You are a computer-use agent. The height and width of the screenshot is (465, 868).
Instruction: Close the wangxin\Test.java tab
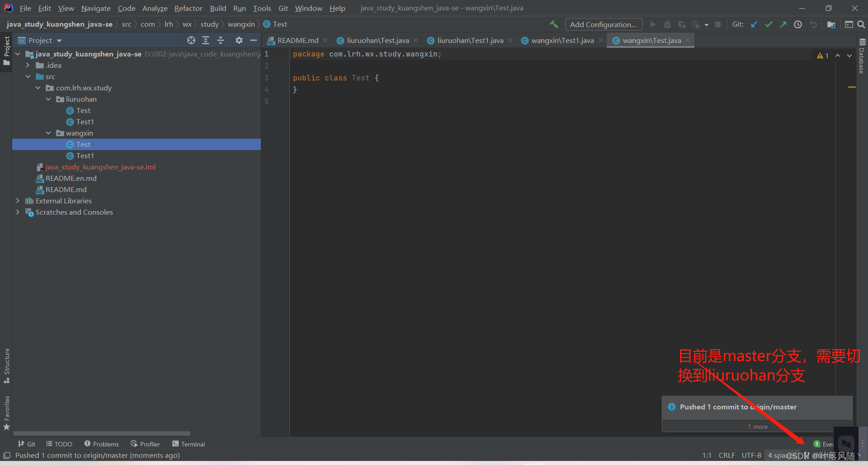coord(688,40)
